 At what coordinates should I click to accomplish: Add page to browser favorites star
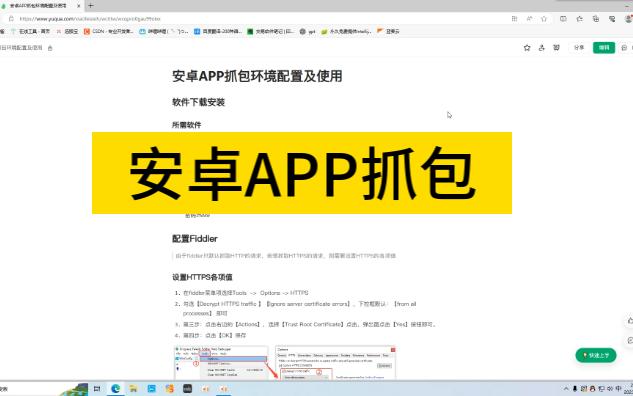tap(544, 19)
